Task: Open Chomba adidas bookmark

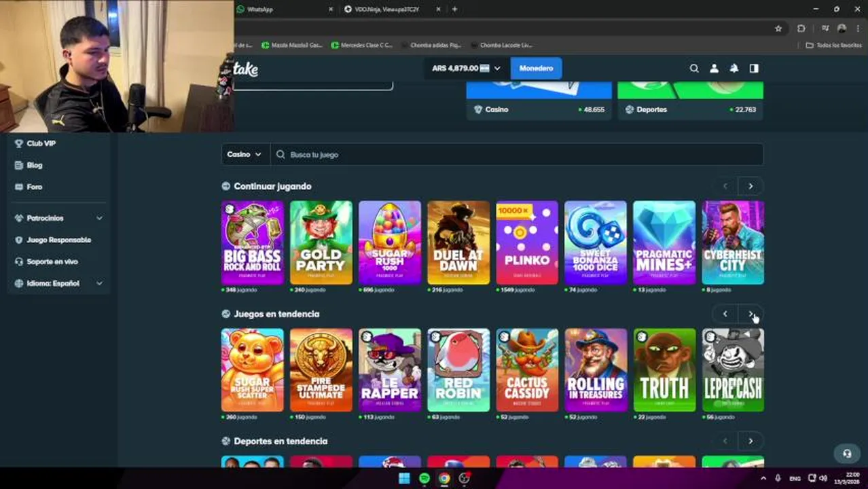Action: point(430,46)
